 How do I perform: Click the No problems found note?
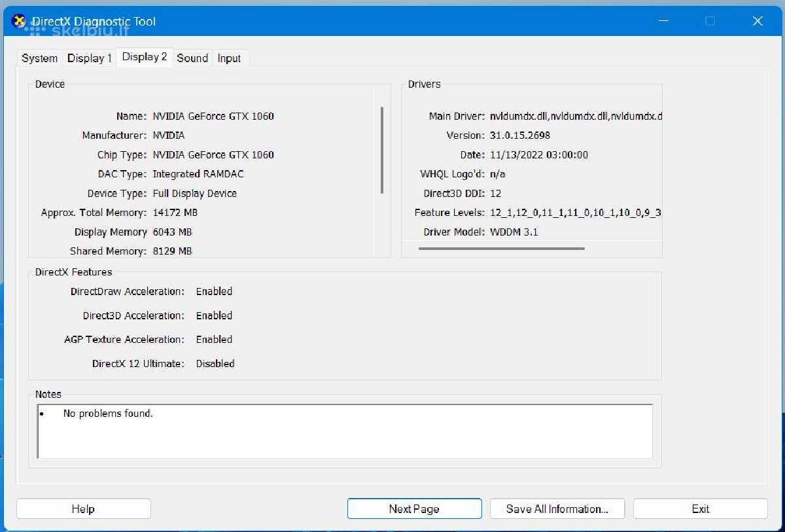[x=108, y=414]
